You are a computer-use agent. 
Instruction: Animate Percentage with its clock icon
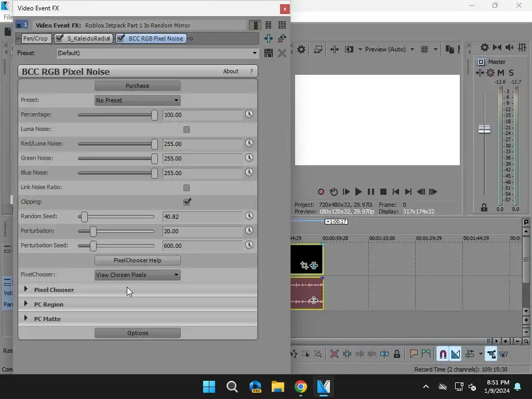pos(249,114)
